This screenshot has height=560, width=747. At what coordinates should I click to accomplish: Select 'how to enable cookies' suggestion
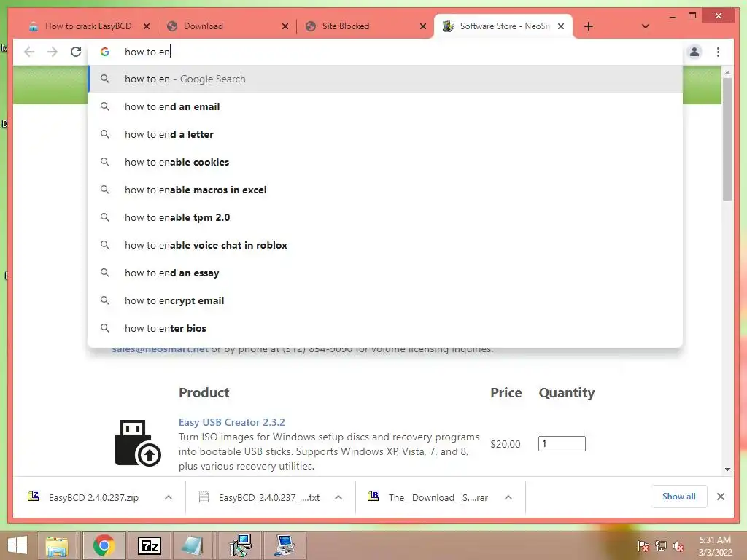tap(385, 162)
